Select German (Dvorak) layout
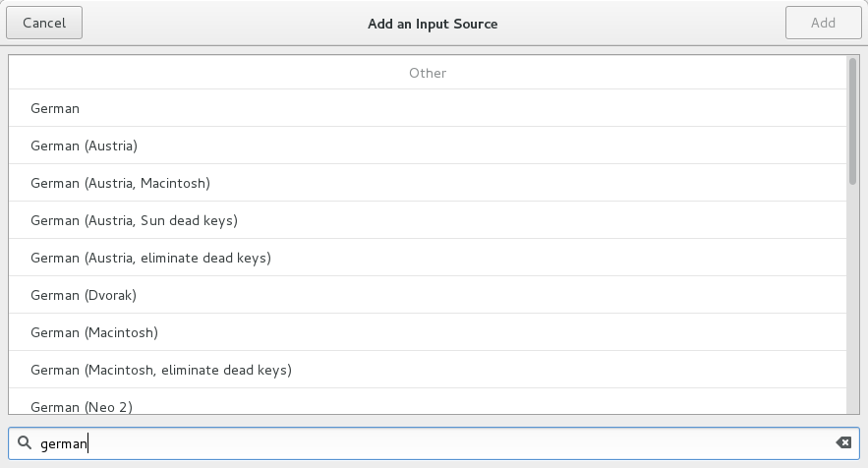This screenshot has height=468, width=868. click(428, 295)
